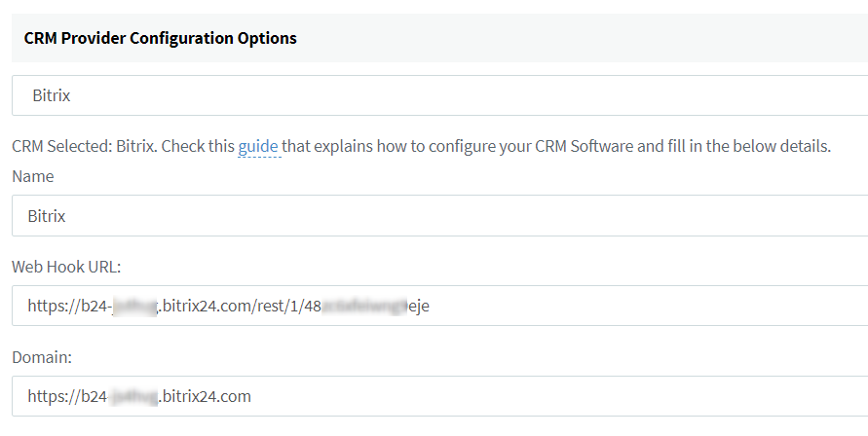The image size is (868, 436).
Task: Open the CRM provider dropdown showing Bitrix
Action: [x=438, y=96]
